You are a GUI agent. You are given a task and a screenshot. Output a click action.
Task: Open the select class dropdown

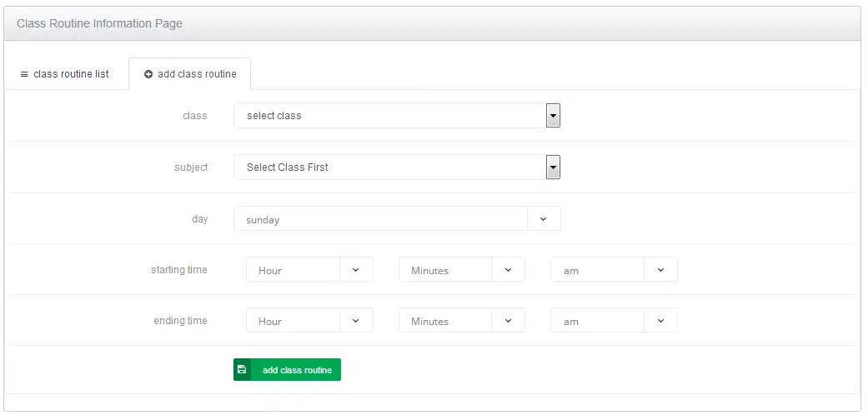click(x=397, y=116)
